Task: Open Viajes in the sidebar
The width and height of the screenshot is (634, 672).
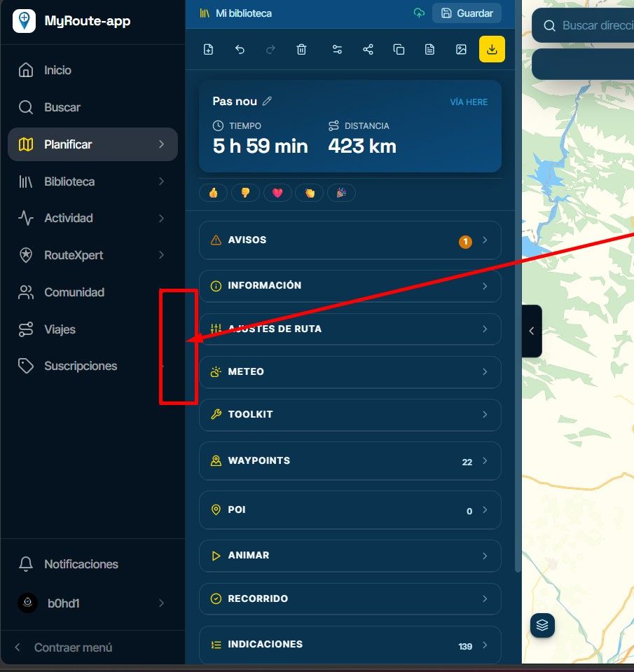Action: click(x=92, y=329)
